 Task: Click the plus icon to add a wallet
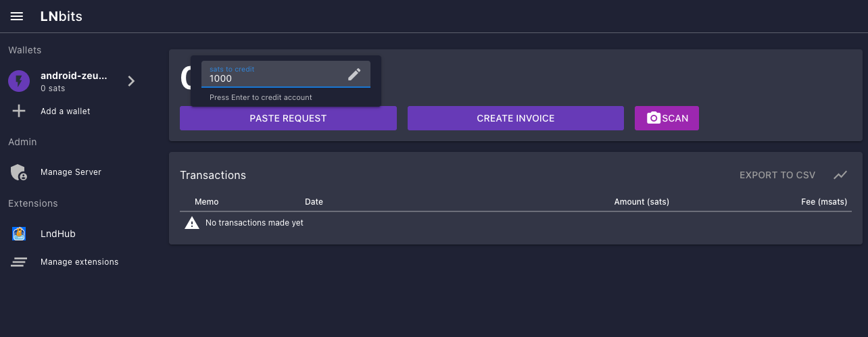[x=19, y=111]
